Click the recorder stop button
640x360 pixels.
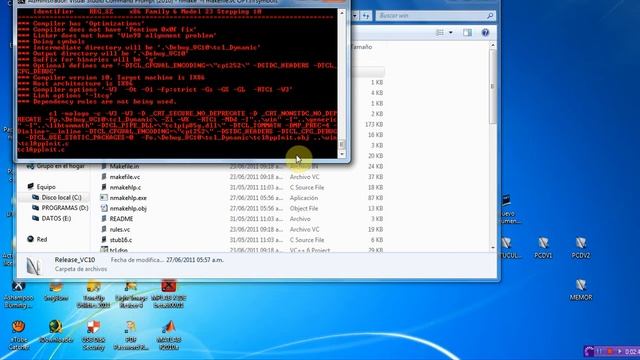click(609, 351)
